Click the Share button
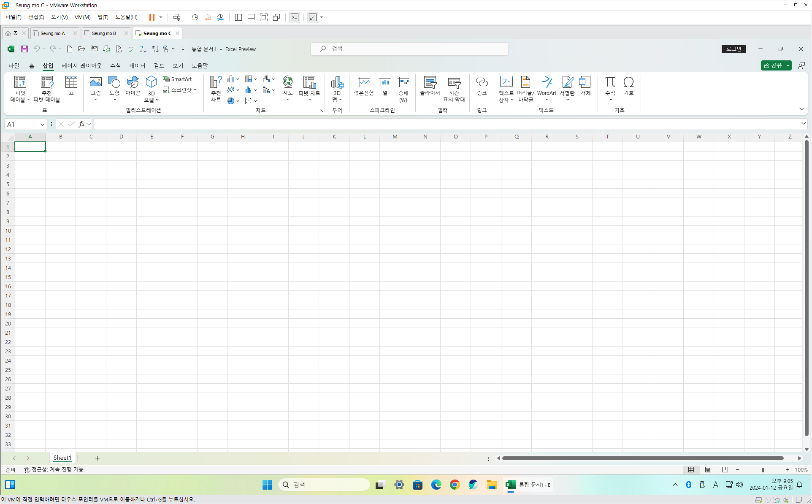Viewport: 812px width, 504px height. (773, 65)
